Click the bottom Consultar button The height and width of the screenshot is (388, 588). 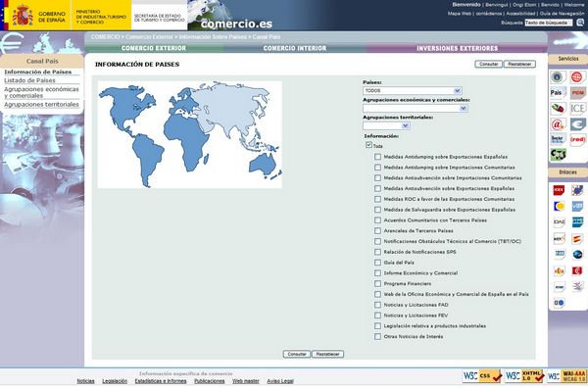297,355
